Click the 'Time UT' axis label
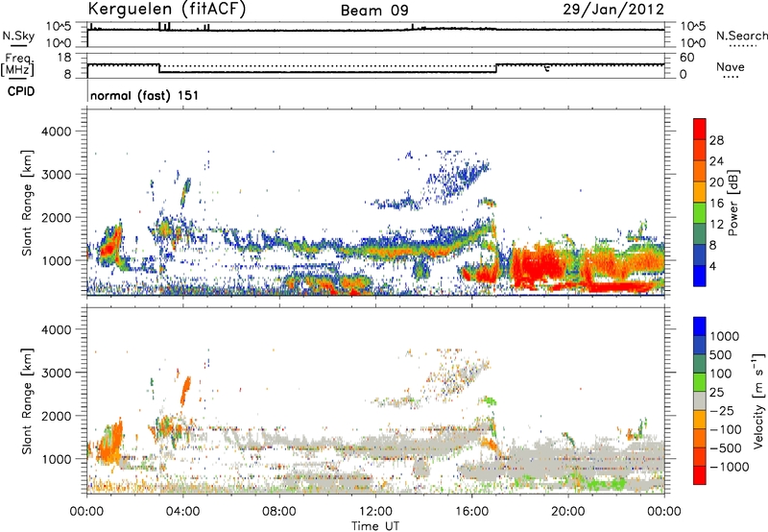The height and width of the screenshot is (532, 768). [375, 526]
